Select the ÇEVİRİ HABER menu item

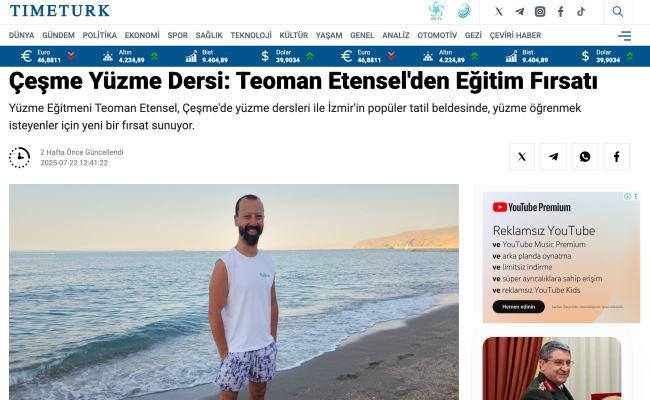(515, 36)
